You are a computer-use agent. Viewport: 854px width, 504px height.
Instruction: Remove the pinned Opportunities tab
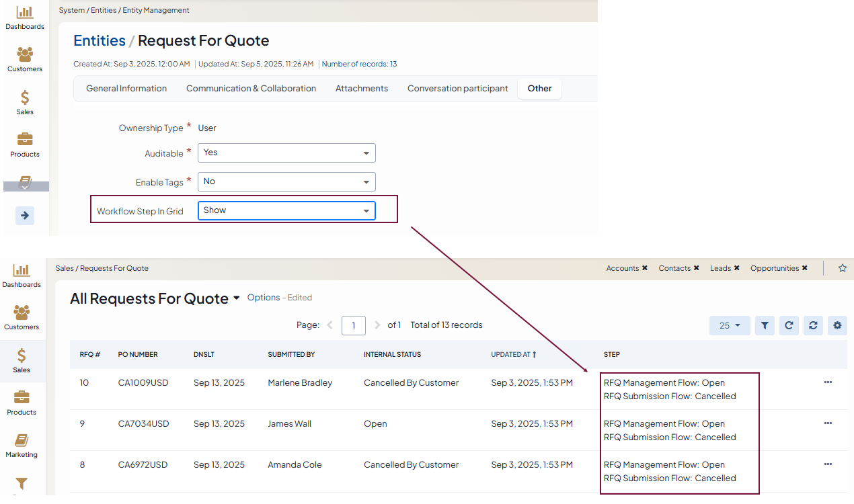coord(804,268)
